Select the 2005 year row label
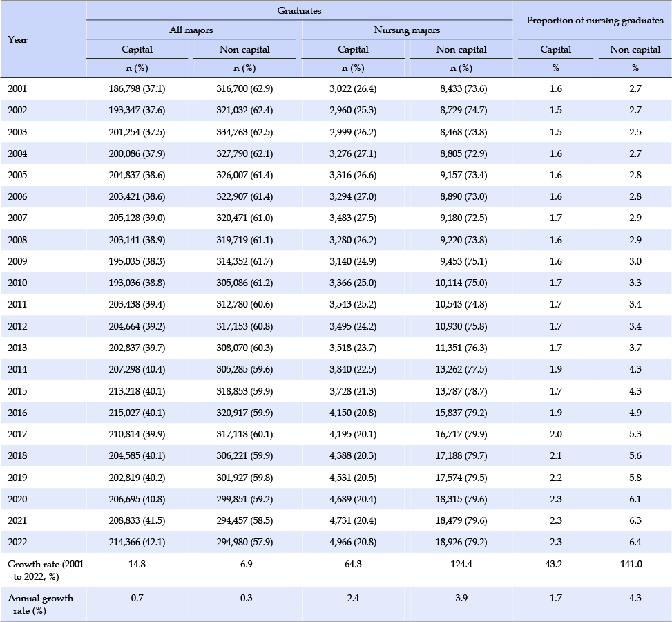 coord(17,175)
